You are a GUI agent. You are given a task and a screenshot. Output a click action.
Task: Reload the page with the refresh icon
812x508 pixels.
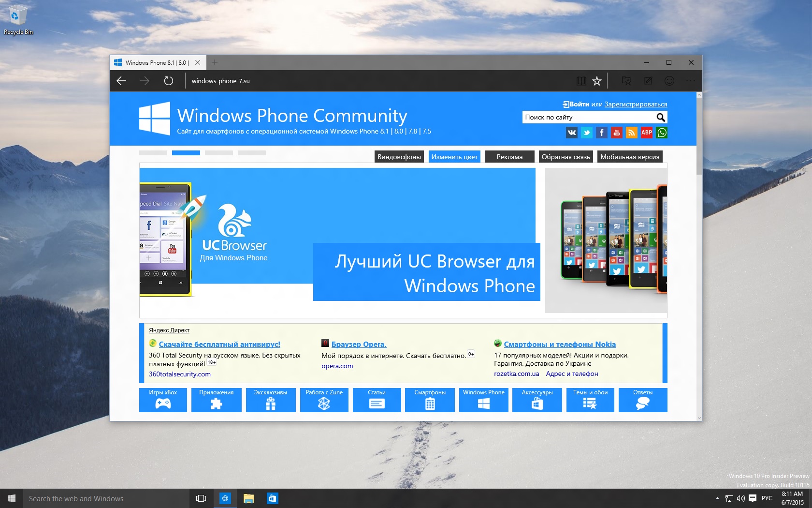168,81
